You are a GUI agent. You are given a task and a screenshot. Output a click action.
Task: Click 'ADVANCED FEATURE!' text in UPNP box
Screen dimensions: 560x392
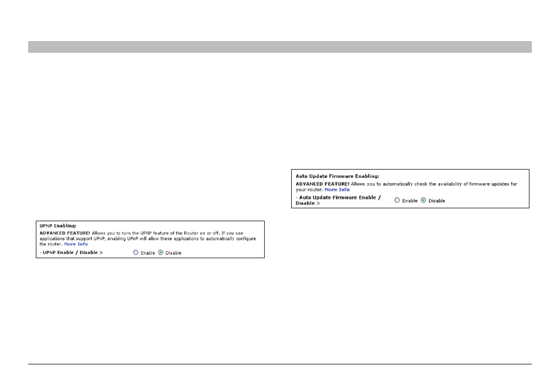click(x=65, y=233)
